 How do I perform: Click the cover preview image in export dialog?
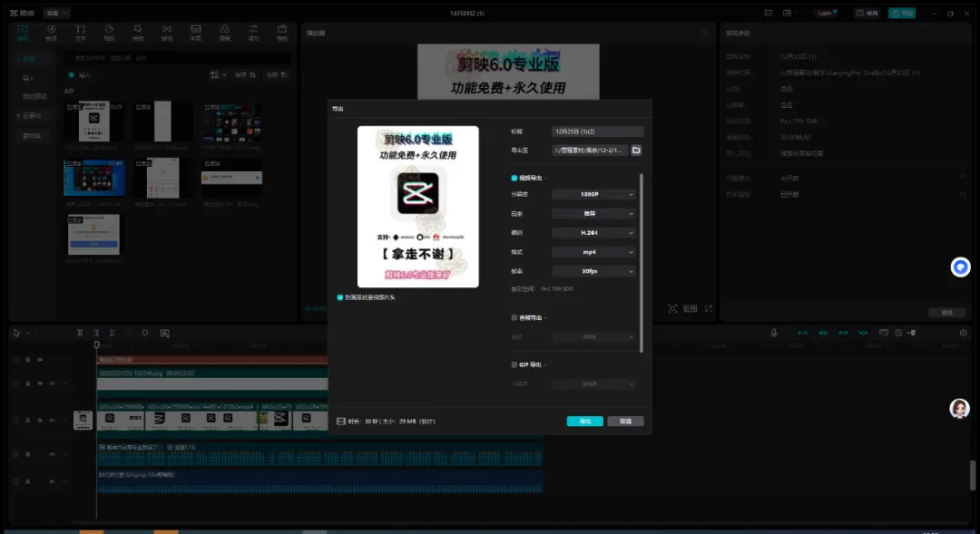(418, 207)
